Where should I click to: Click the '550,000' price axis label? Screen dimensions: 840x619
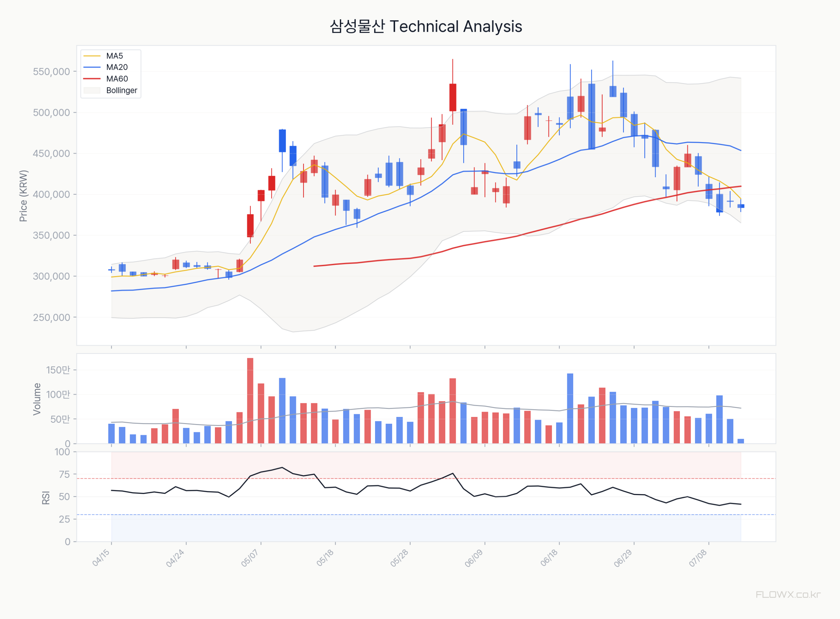[52, 72]
